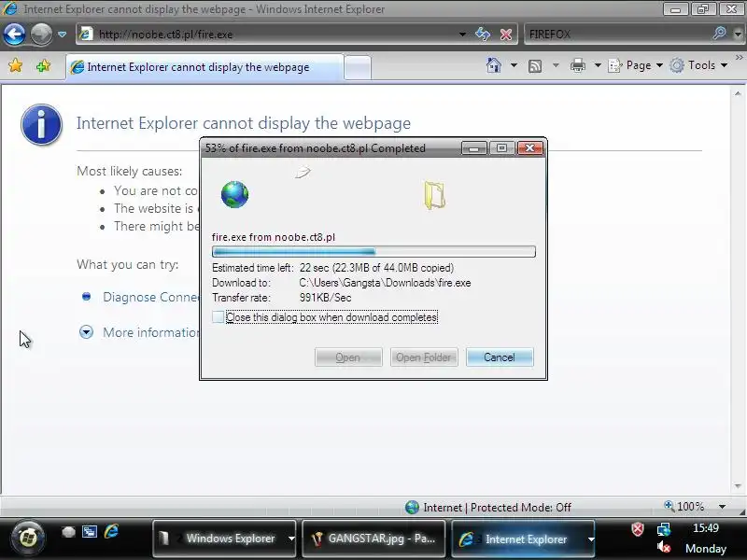Click the Print icon
Viewport: 747px width, 560px height.
(x=577, y=65)
